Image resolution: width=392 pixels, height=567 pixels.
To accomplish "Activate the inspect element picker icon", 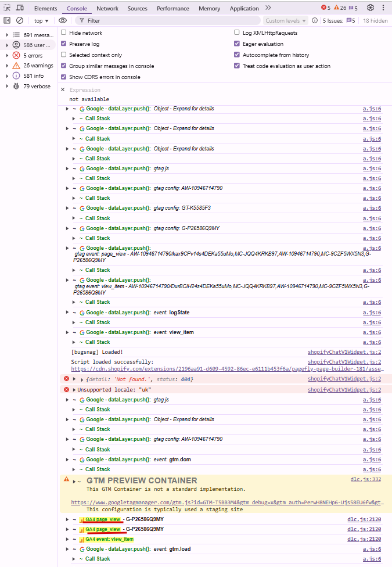I will [x=7, y=8].
